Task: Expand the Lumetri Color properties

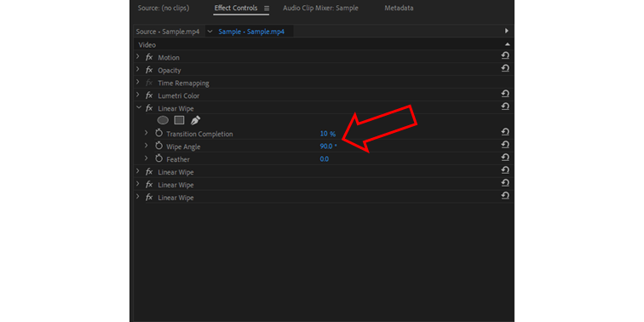Action: pyautogui.click(x=138, y=95)
